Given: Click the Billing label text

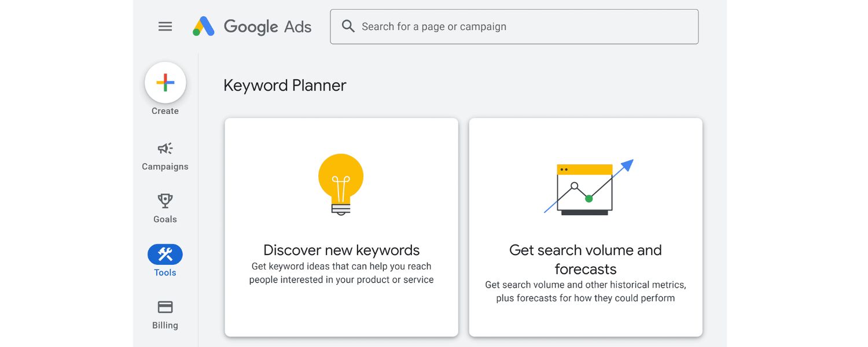Looking at the screenshot, I should [x=165, y=325].
